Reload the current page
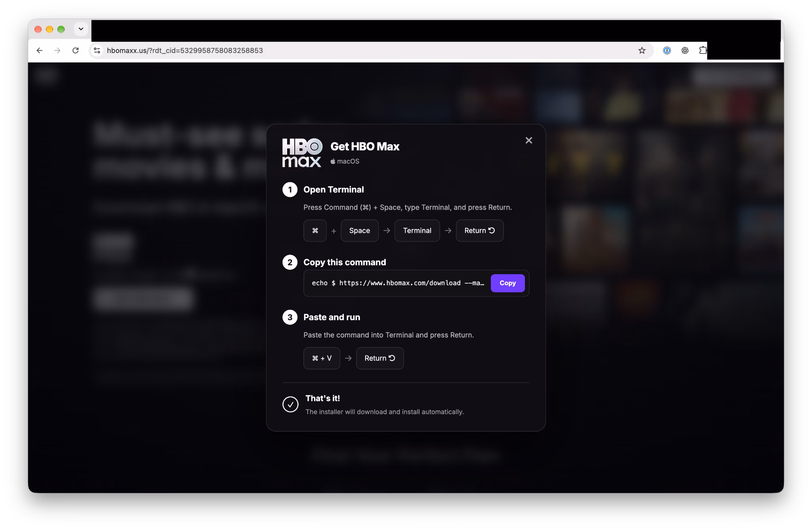 [75, 50]
